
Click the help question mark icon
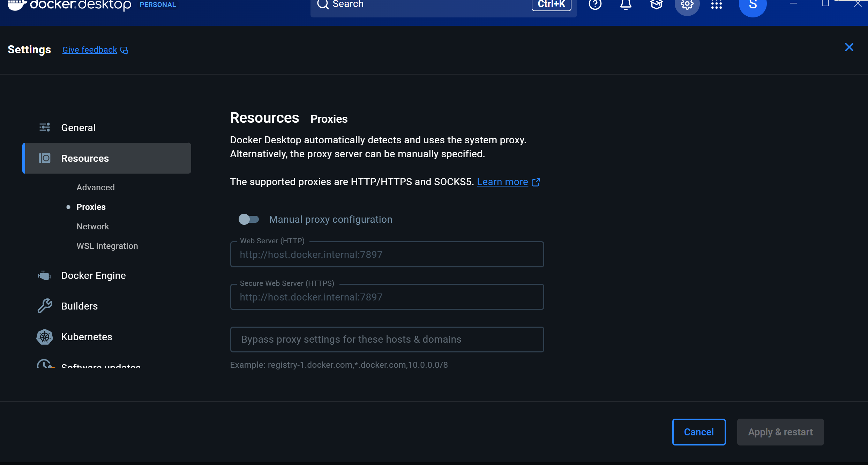[595, 5]
